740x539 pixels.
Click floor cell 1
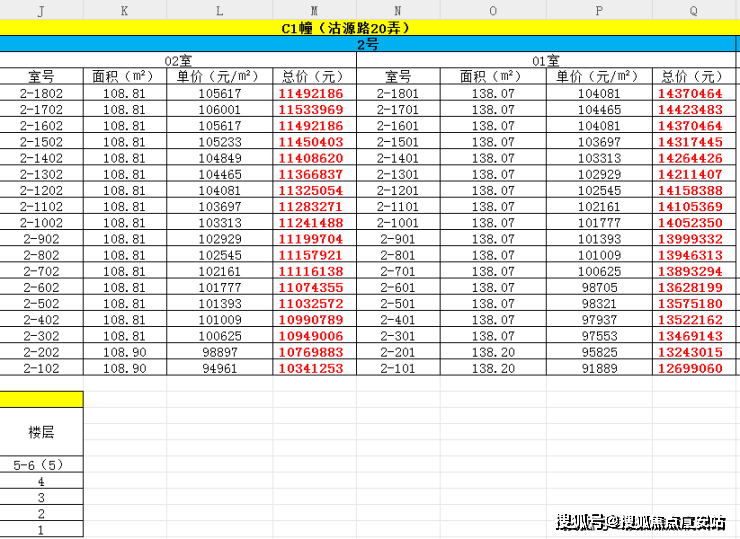(42, 529)
